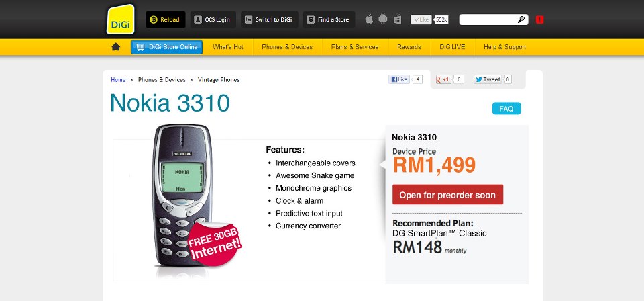Click the red alert exclamation icon
644x301 pixels.
click(539, 19)
